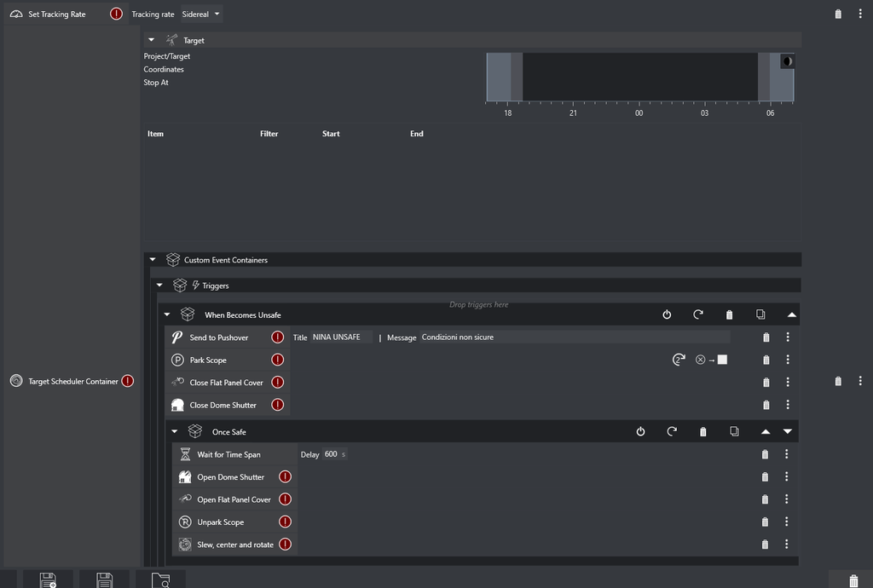Screen dimensions: 873x588
Task: Delete the Open Dome Shutter instruction
Action: tap(765, 476)
